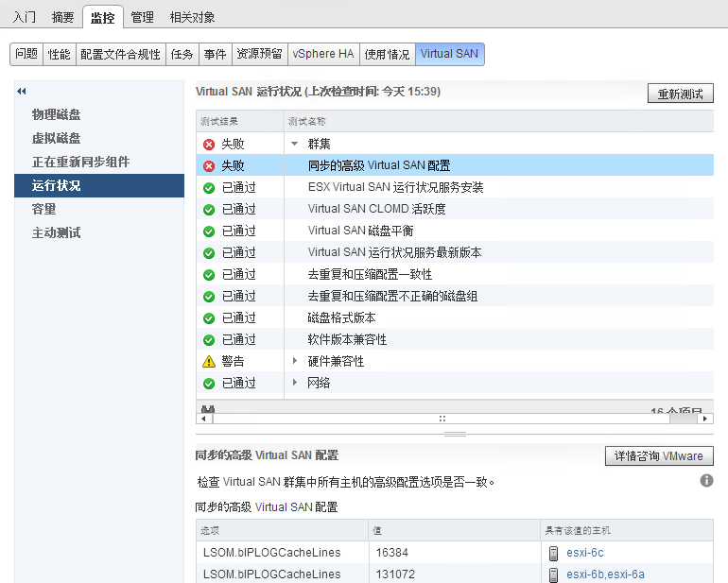
Task: Click the 测试名称 column header
Action: pyautogui.click(x=498, y=121)
